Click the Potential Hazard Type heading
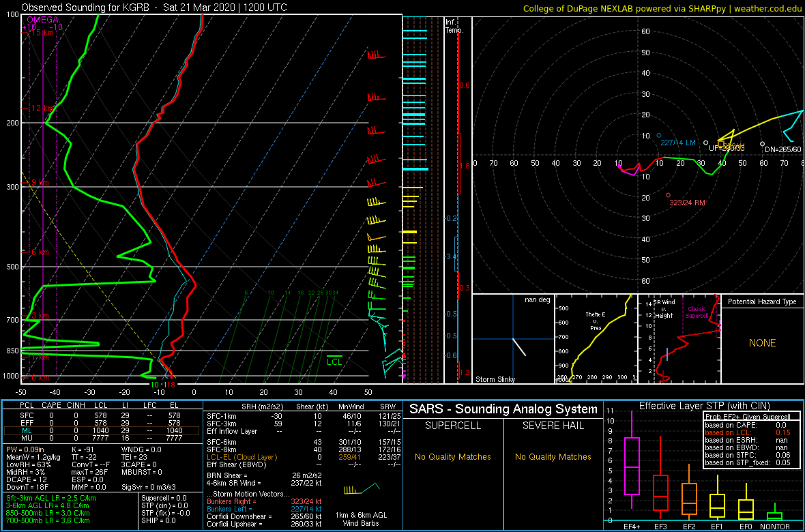This screenshot has height=532, width=805. 762,301
